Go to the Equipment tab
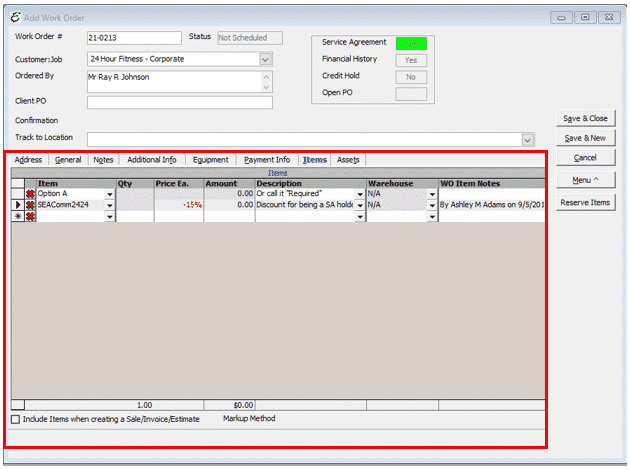 tap(211, 160)
